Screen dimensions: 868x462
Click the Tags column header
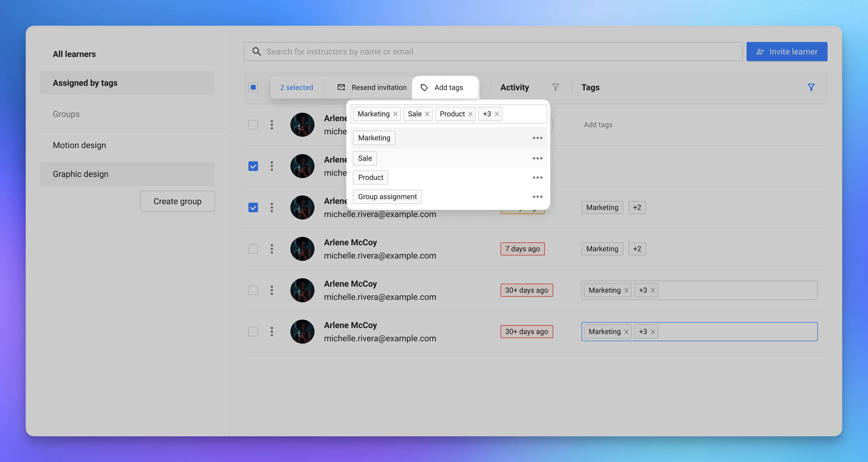[590, 87]
